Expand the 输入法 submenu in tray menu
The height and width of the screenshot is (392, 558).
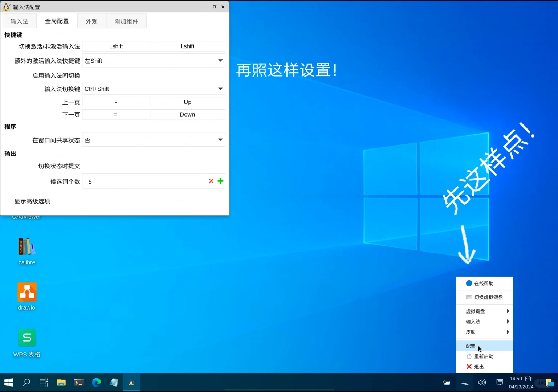pyautogui.click(x=484, y=322)
